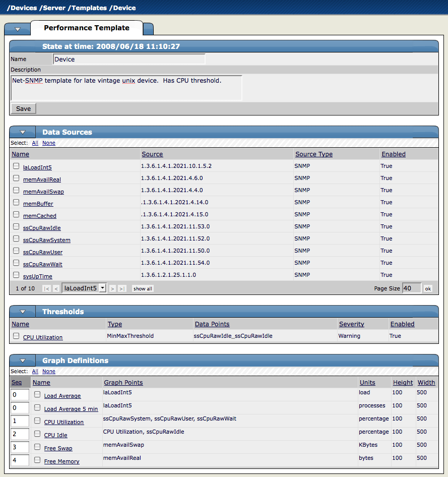
Task: Open the Data Sources panel menu arrow
Action: click(x=22, y=132)
